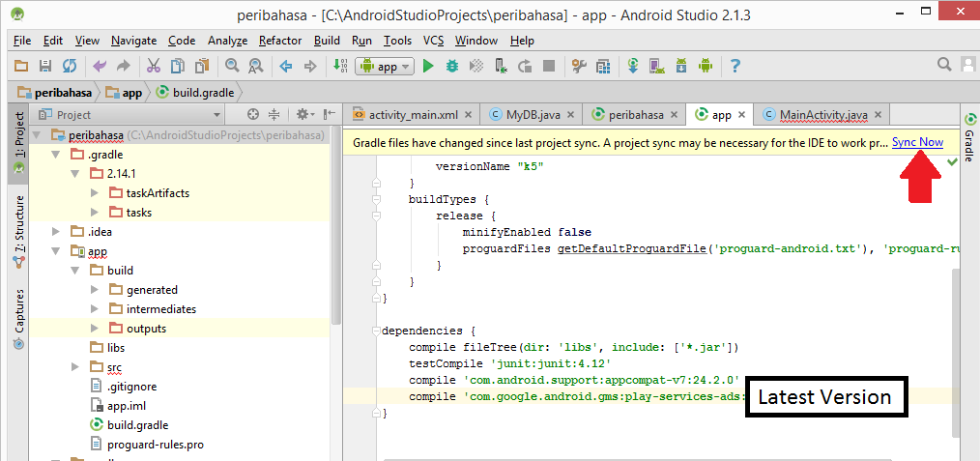Expand the .idea folder
This screenshot has width=980, height=461.
[x=56, y=232]
